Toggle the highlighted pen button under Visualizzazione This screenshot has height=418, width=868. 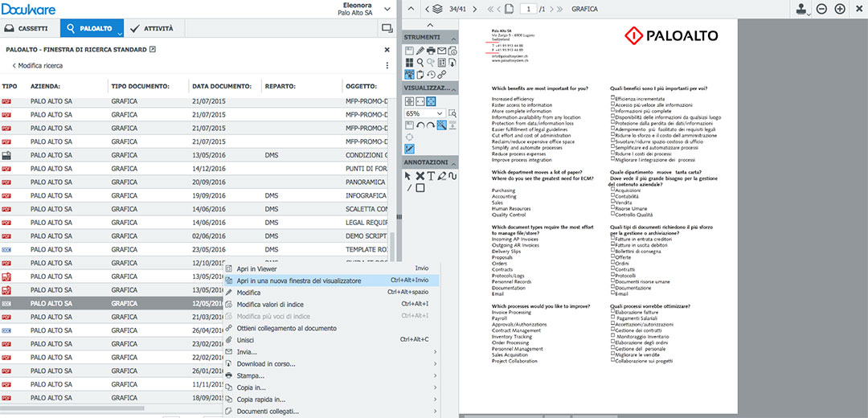pyautogui.click(x=410, y=149)
